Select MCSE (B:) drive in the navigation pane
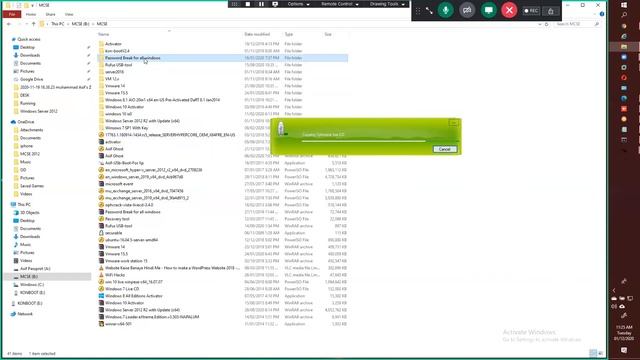The image size is (640, 360). 29,277
